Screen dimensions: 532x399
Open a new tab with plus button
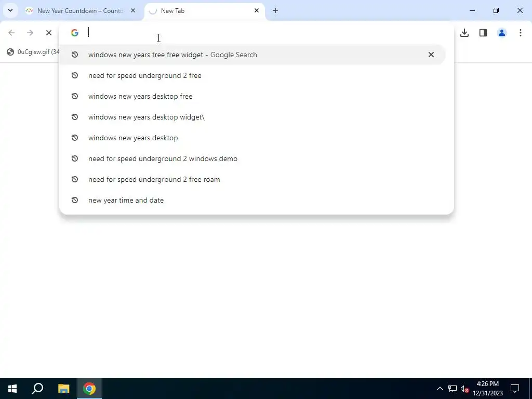click(275, 10)
